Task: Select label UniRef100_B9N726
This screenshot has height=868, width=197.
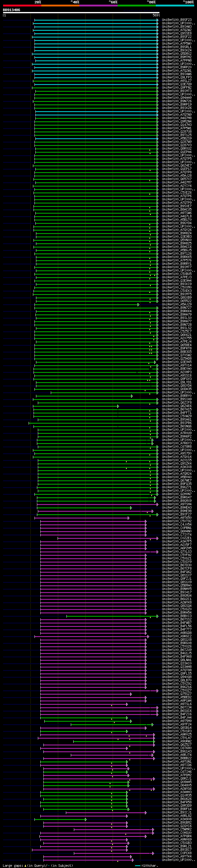Action: [x=177, y=101]
